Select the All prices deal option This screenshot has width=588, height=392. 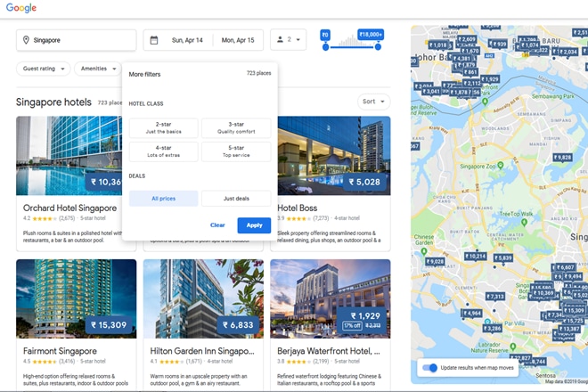pos(164,199)
